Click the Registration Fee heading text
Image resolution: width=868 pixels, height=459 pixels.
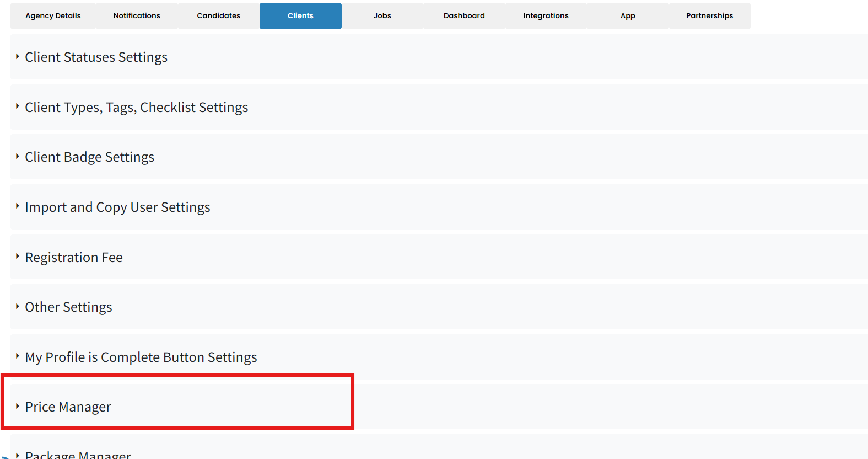[x=74, y=258]
